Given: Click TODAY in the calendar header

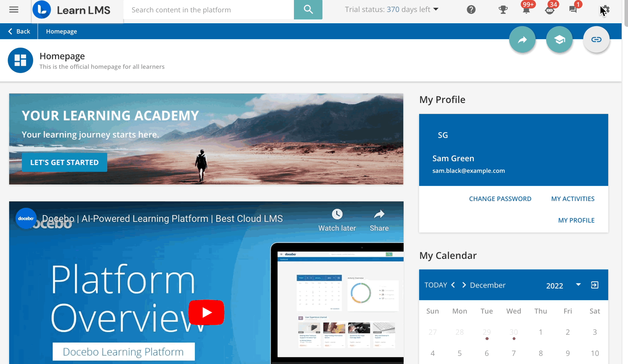Looking at the screenshot, I should coord(435,285).
